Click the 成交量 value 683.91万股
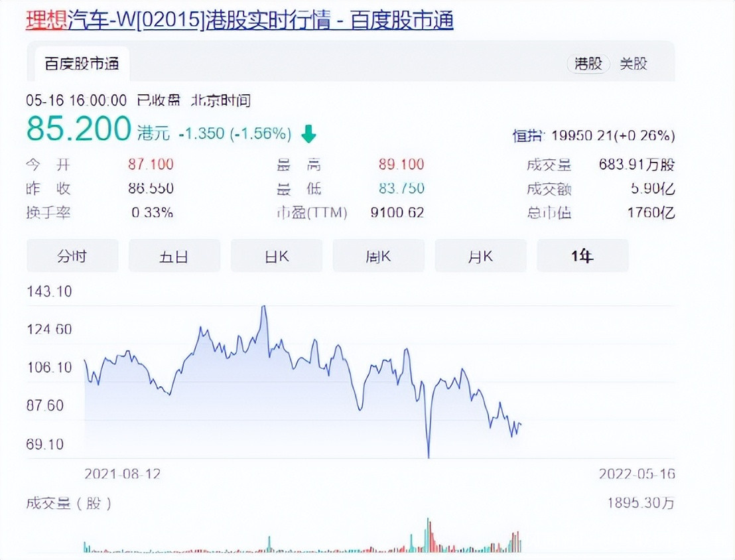The width and height of the screenshot is (735, 560). 637,165
